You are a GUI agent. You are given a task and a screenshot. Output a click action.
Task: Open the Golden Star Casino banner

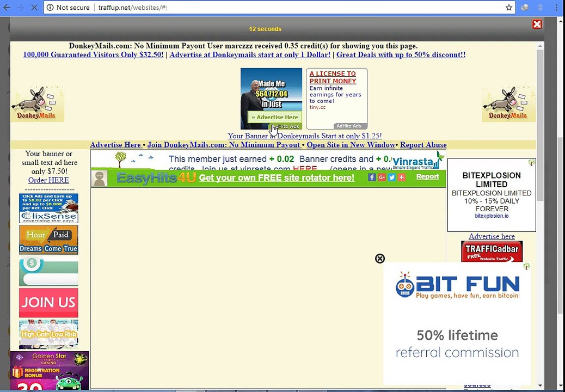[x=50, y=371]
